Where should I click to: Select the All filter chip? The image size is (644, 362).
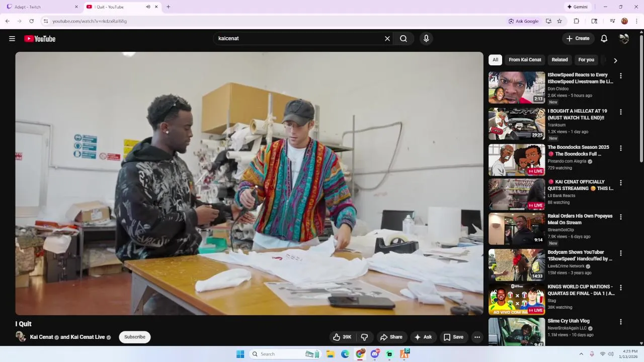coord(495,60)
